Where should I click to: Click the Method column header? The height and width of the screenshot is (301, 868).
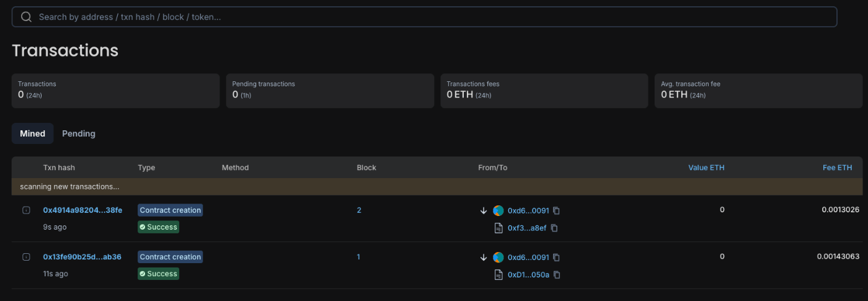[x=235, y=168]
